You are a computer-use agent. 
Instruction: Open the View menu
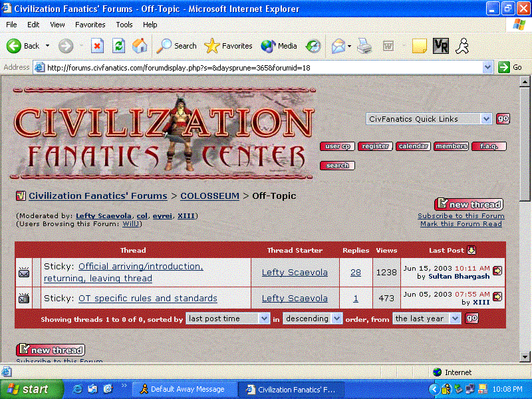point(57,25)
